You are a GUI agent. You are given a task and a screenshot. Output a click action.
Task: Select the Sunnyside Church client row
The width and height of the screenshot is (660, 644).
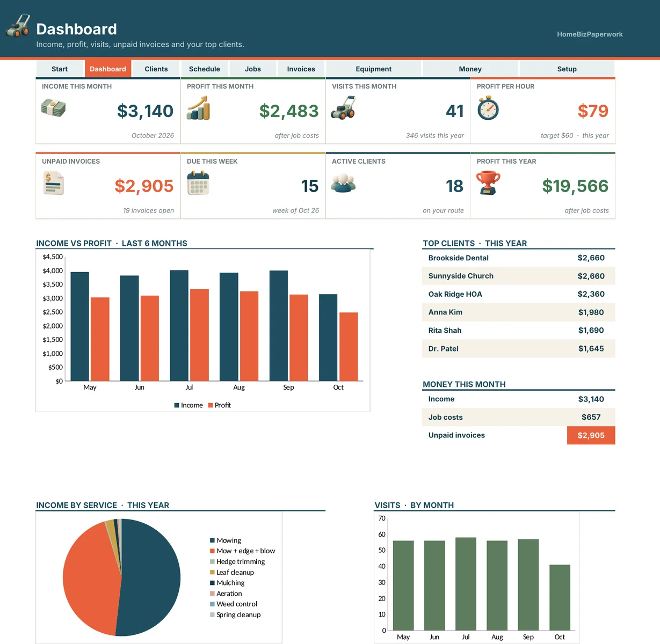pos(519,276)
